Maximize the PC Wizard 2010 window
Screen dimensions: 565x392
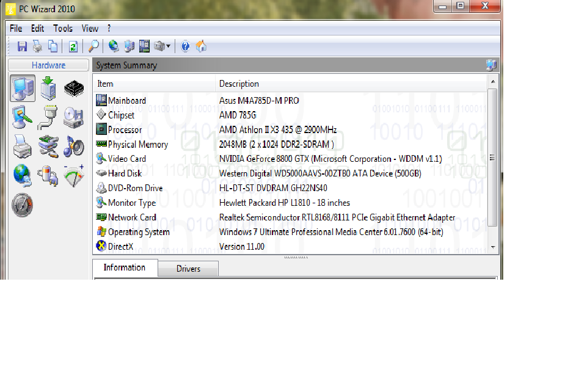click(x=461, y=5)
